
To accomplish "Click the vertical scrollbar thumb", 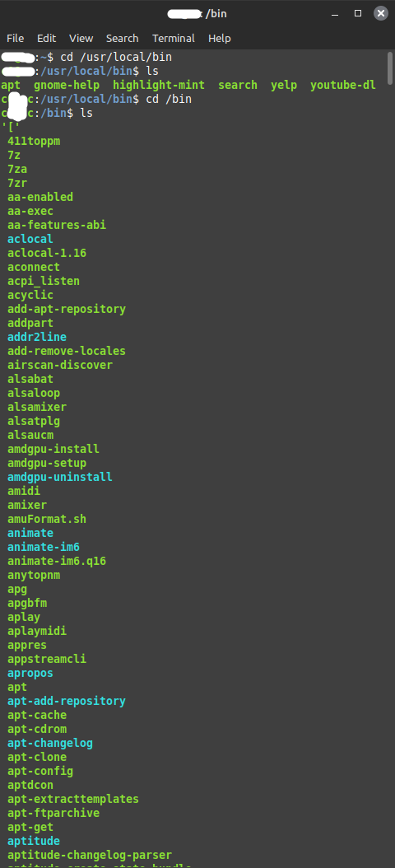I will click(x=390, y=68).
